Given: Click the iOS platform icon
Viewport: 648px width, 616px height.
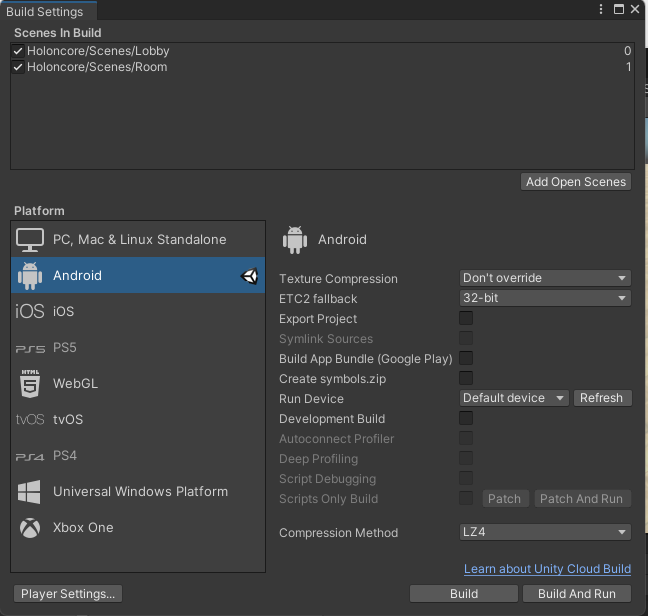Looking at the screenshot, I should click(x=30, y=312).
